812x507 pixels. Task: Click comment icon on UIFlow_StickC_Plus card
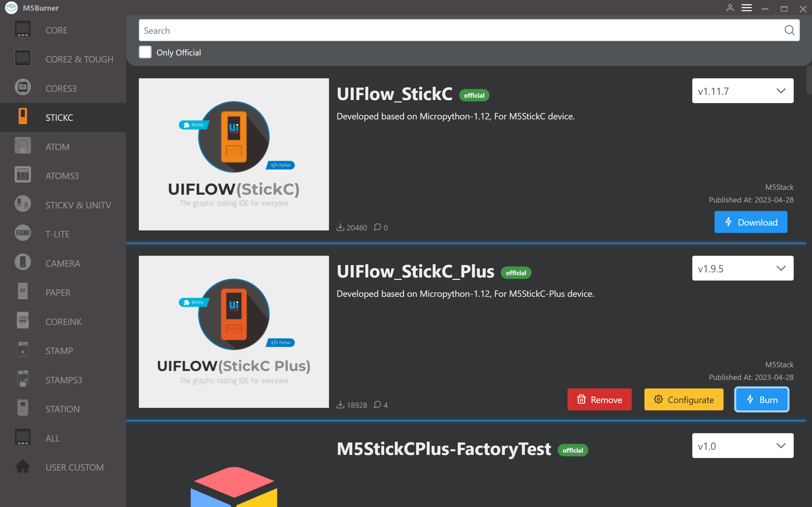(x=377, y=405)
